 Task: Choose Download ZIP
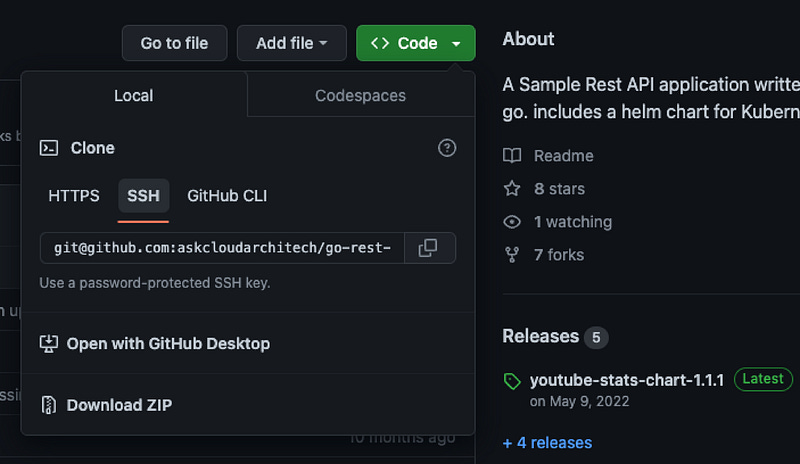[119, 405]
